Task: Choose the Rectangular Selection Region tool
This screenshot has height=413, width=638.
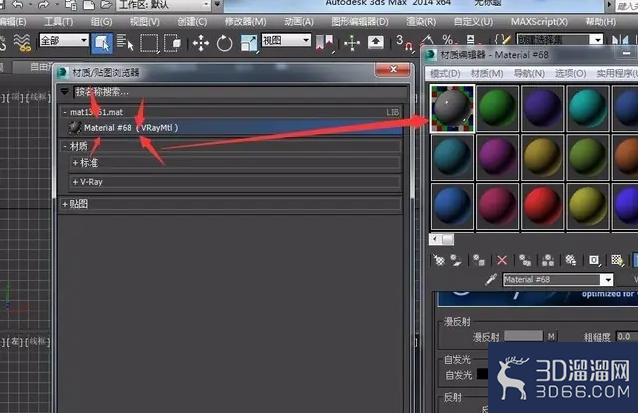Action: (149, 43)
